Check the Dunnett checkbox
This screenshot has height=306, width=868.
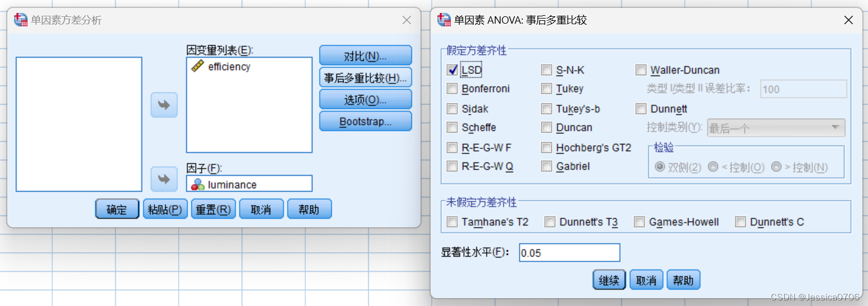[x=641, y=109]
